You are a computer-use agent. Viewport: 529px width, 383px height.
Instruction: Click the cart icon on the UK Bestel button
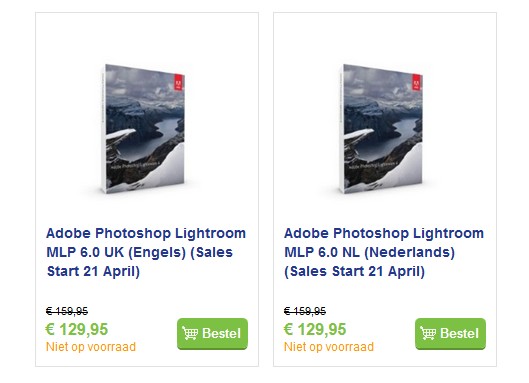coord(190,333)
